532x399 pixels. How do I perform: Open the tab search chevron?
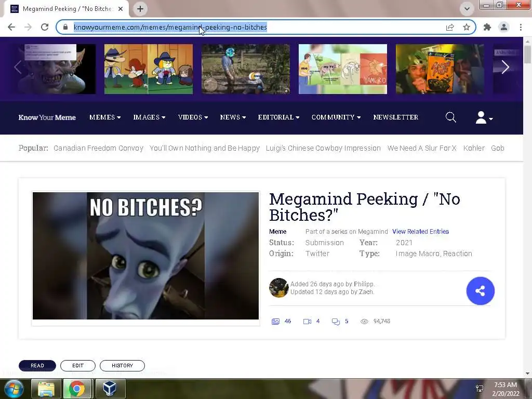click(x=467, y=9)
